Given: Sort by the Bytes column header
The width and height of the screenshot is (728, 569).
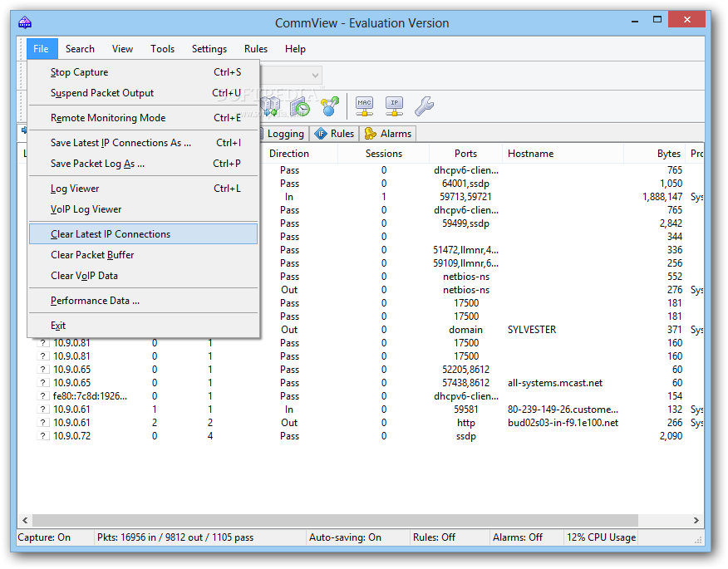Looking at the screenshot, I should [655, 154].
